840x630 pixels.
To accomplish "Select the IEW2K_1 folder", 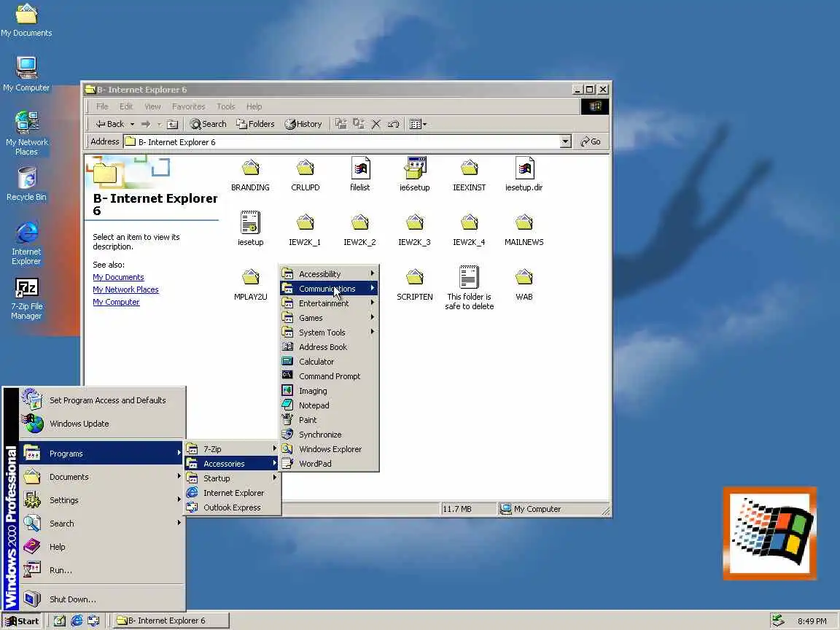I will [x=305, y=223].
